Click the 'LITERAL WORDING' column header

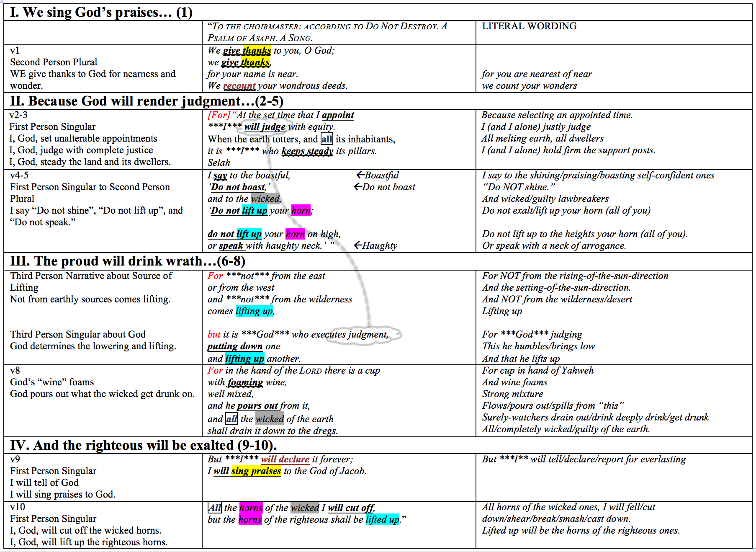(529, 26)
